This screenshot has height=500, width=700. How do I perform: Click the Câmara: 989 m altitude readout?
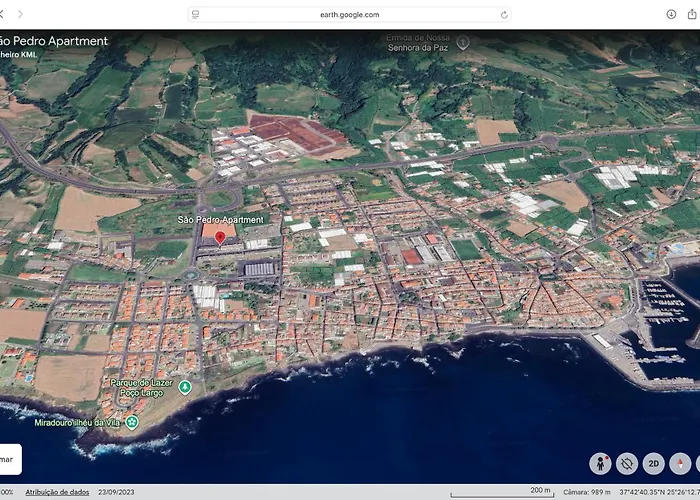pos(587,492)
